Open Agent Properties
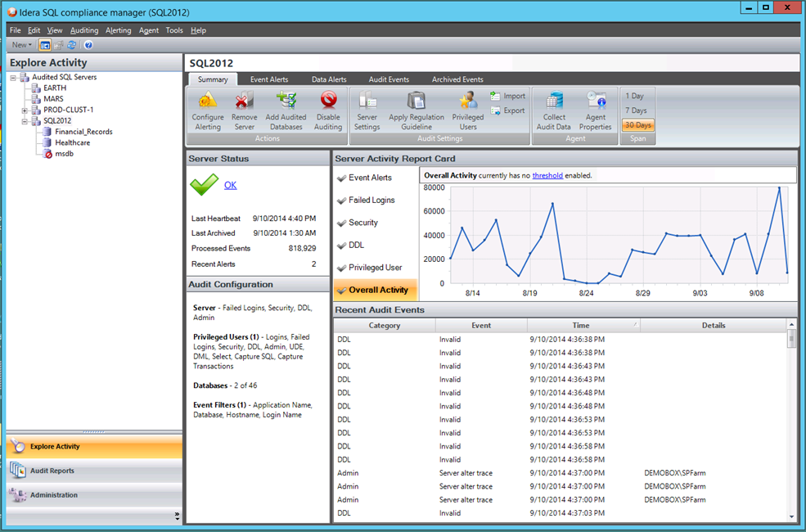Viewport: 806px width, 532px height. point(595,101)
